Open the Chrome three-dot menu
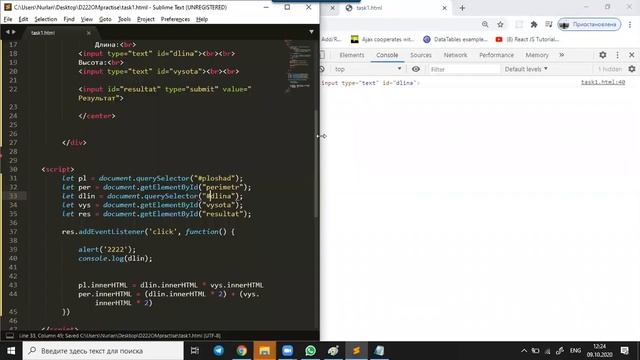 630,24
